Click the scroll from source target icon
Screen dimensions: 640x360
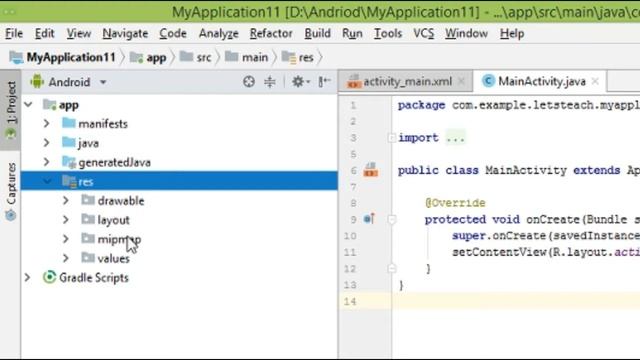(249, 82)
